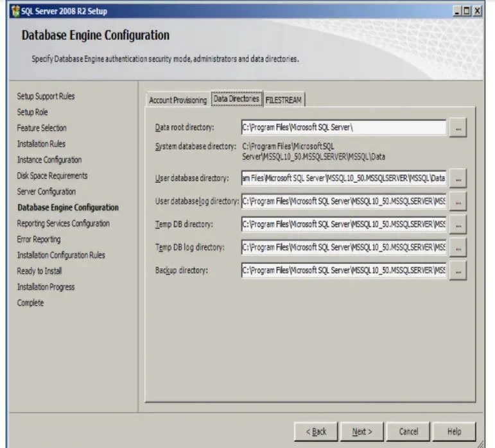Click the Complete step

click(30, 303)
